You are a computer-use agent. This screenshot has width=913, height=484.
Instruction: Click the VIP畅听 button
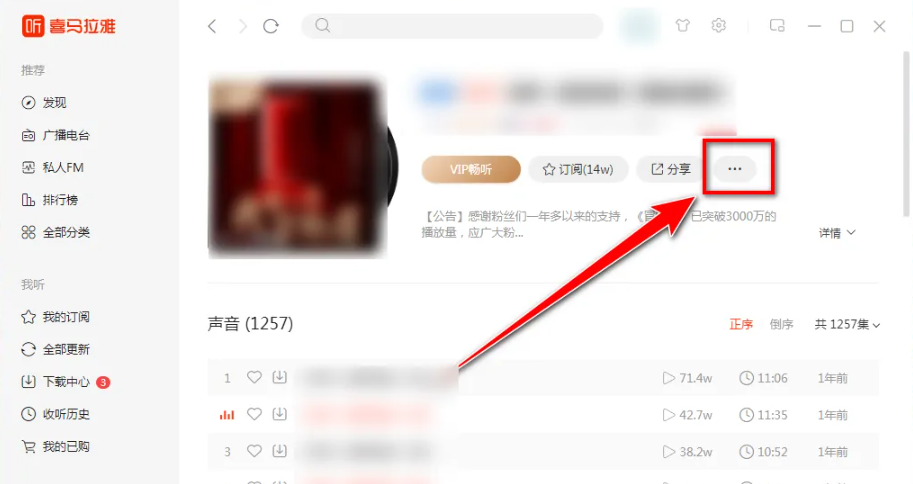(471, 169)
